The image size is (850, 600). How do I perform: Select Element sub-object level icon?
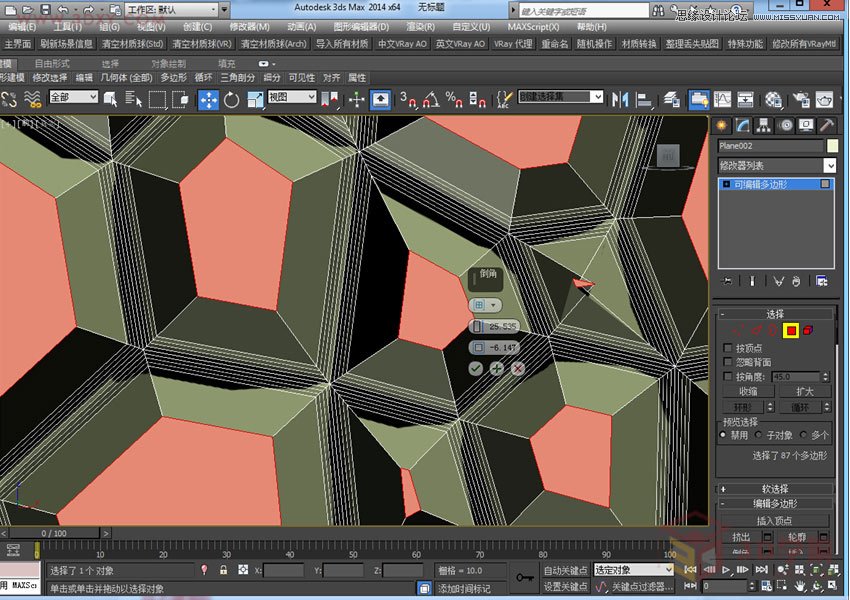pyautogui.click(x=808, y=331)
